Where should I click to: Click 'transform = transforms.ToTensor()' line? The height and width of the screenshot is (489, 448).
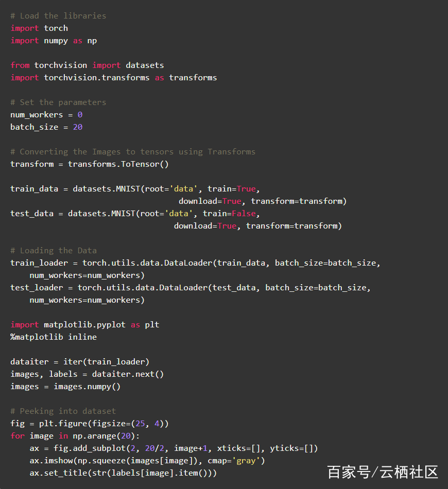tap(90, 164)
